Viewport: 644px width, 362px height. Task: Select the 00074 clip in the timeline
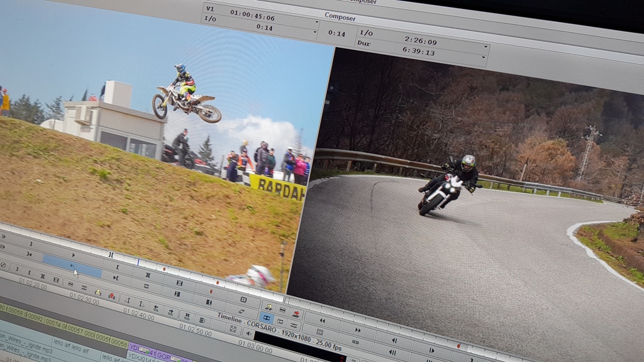[54, 324]
